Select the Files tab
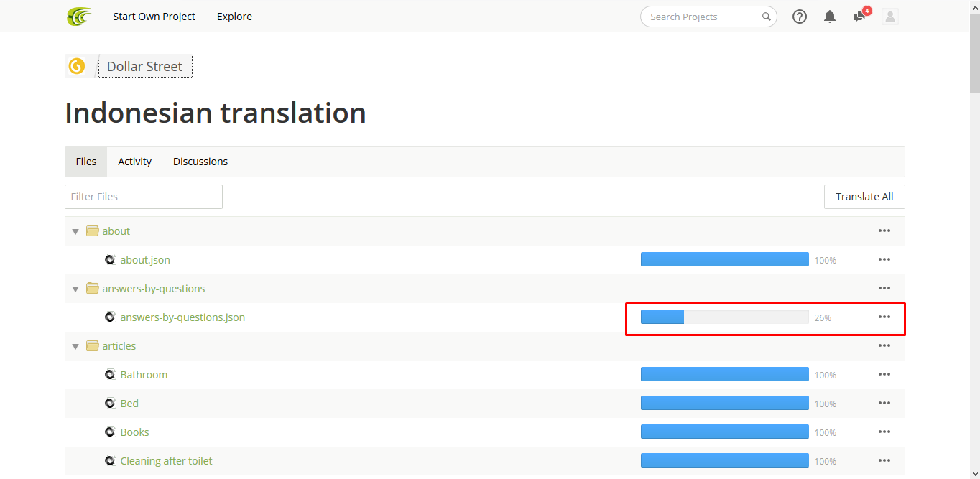 click(86, 162)
